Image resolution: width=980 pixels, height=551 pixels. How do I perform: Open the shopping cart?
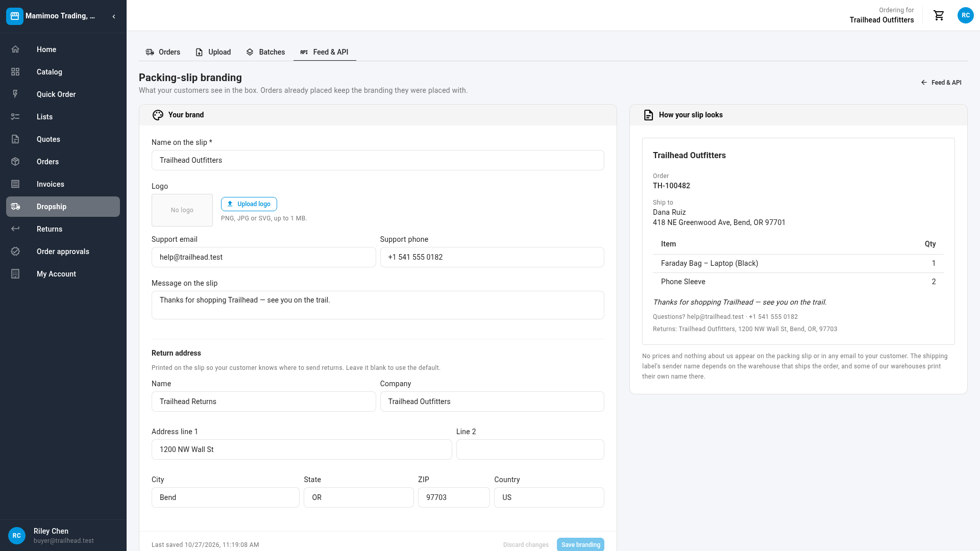point(939,15)
